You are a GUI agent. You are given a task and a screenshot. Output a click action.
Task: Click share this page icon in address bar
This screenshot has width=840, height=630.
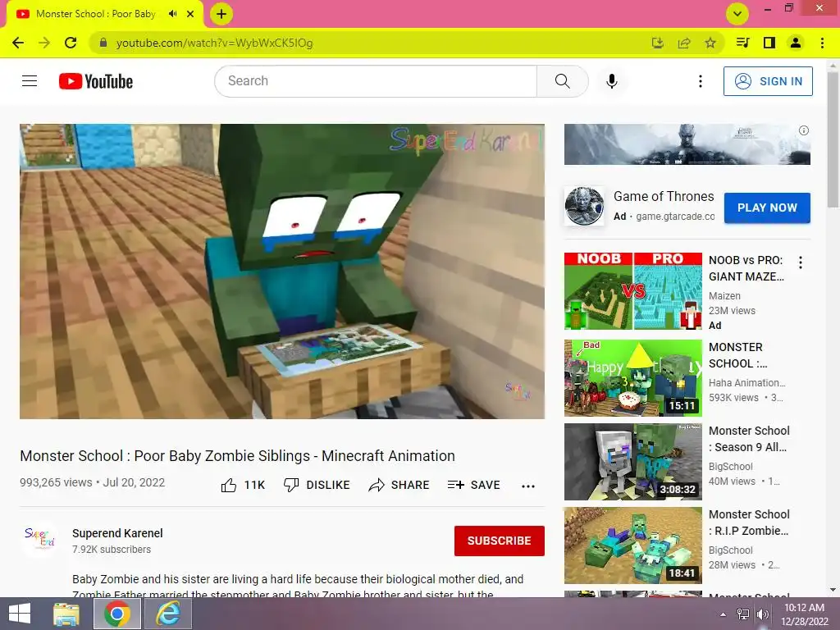tap(684, 43)
